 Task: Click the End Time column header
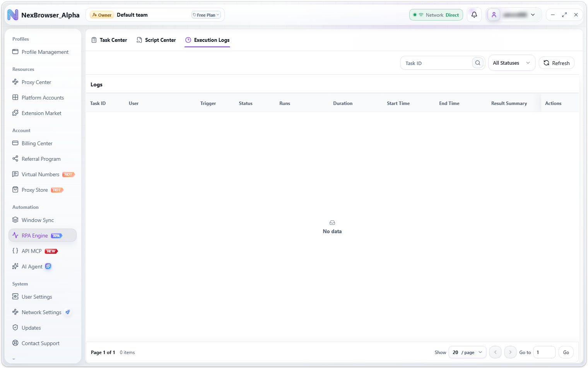click(449, 103)
